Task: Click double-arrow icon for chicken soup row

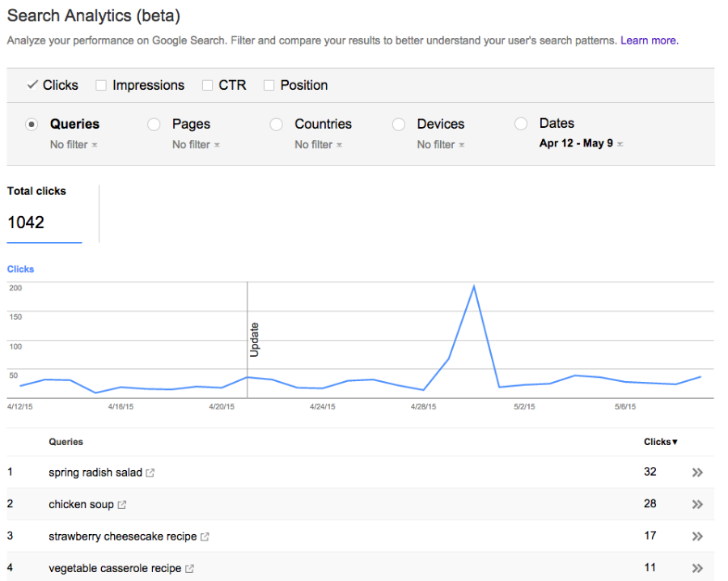Action: (697, 505)
